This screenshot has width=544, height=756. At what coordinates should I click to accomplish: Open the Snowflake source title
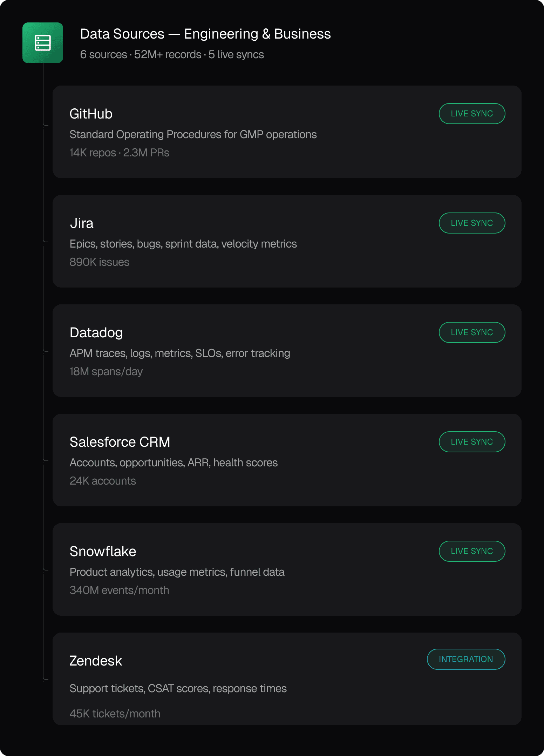pos(103,552)
